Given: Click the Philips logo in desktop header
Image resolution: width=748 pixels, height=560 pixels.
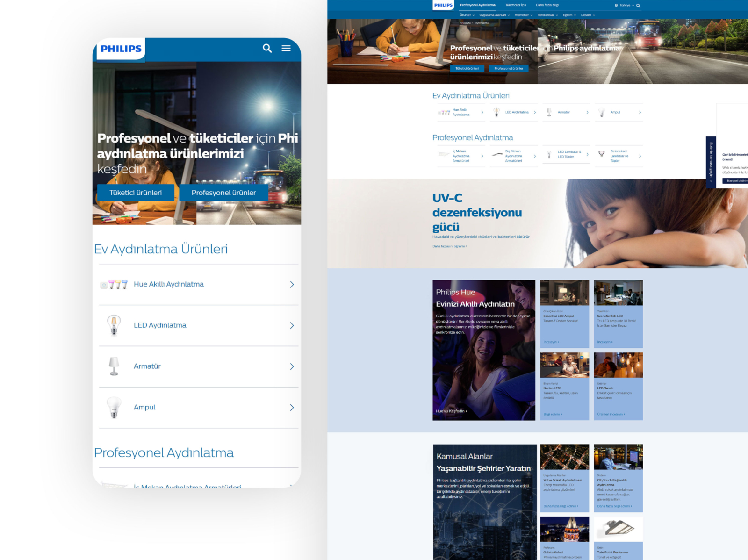Looking at the screenshot, I should [443, 5].
